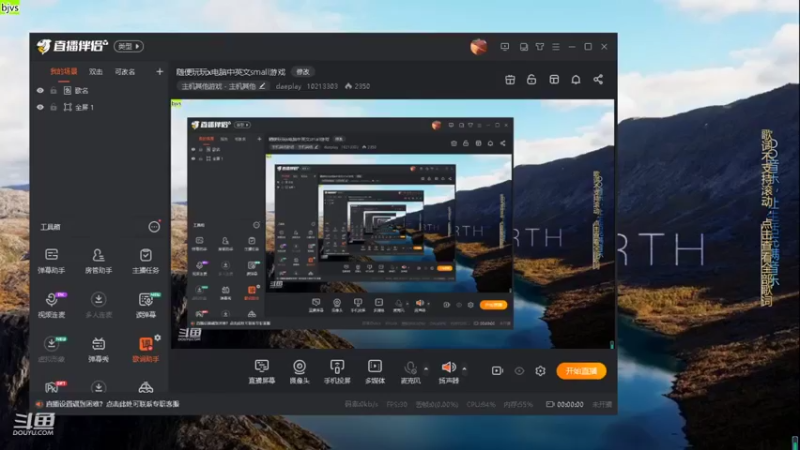The width and height of the screenshot is (800, 450).
Task: Open the 多人连麦 tool
Action: pyautogui.click(x=98, y=305)
